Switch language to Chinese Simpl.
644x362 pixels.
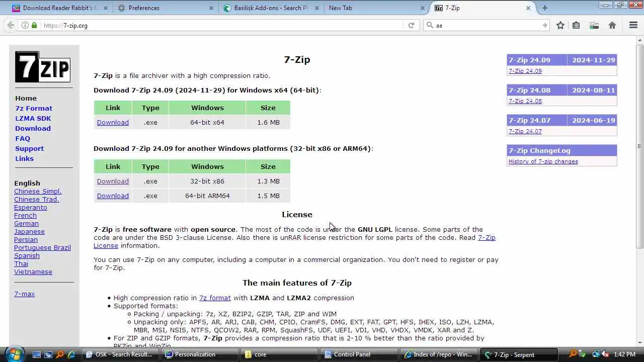[38, 191]
